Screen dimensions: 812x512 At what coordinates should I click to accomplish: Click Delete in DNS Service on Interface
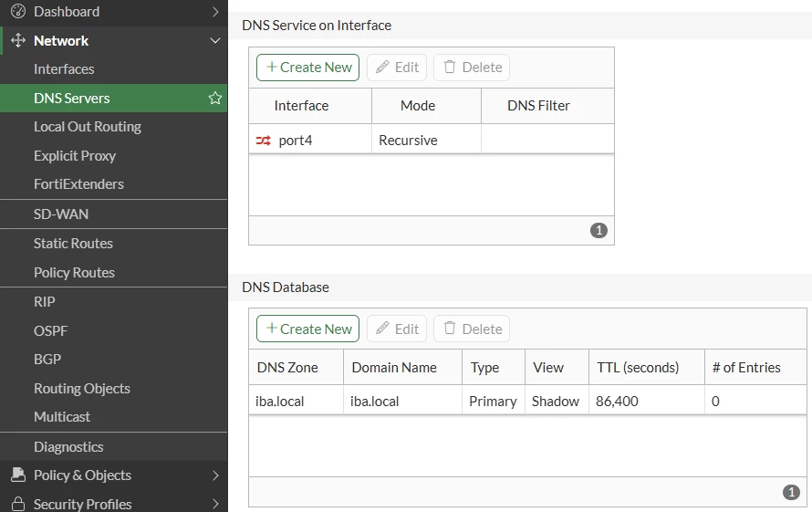[472, 68]
